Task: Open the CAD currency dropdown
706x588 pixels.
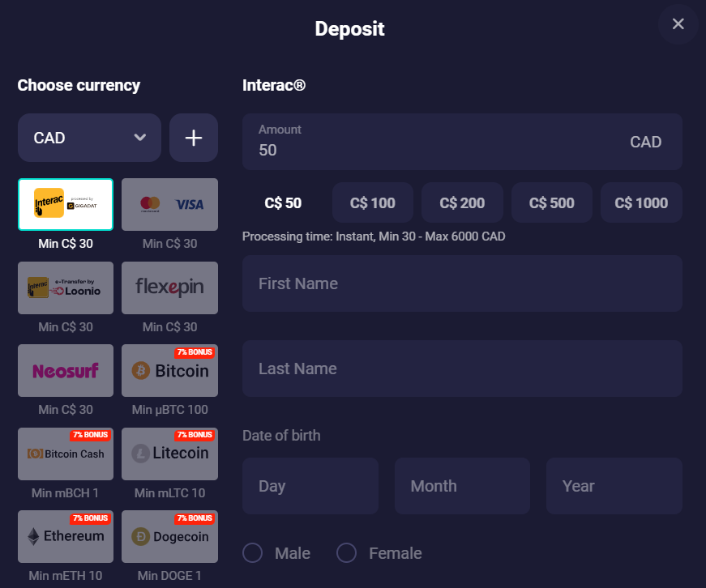Action: coord(89,138)
